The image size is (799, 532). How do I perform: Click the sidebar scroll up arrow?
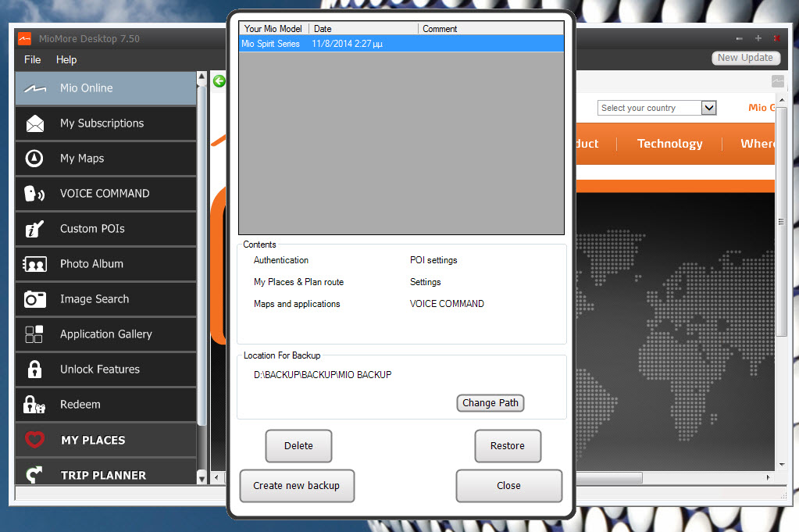click(202, 77)
